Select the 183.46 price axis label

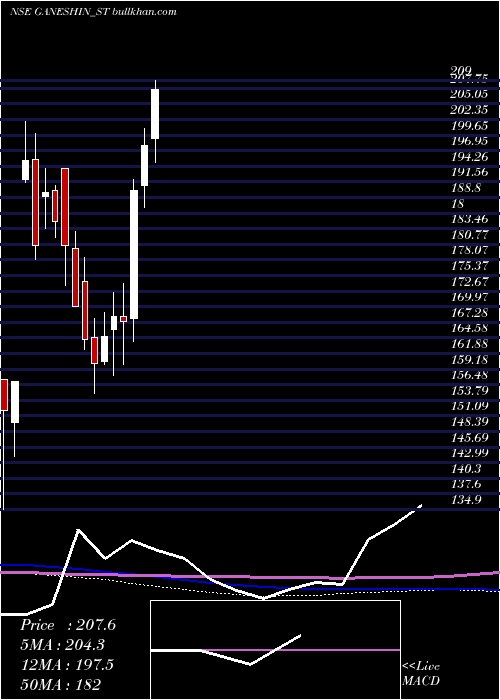tap(469, 219)
